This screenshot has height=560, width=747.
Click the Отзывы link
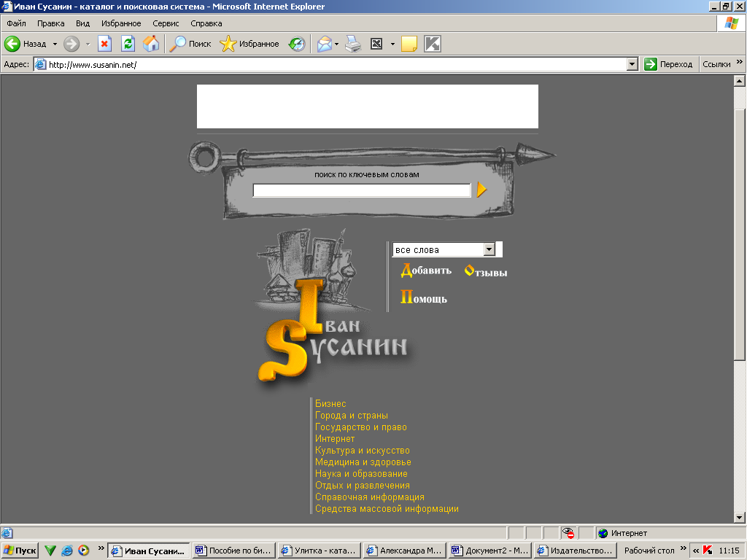coord(485,271)
